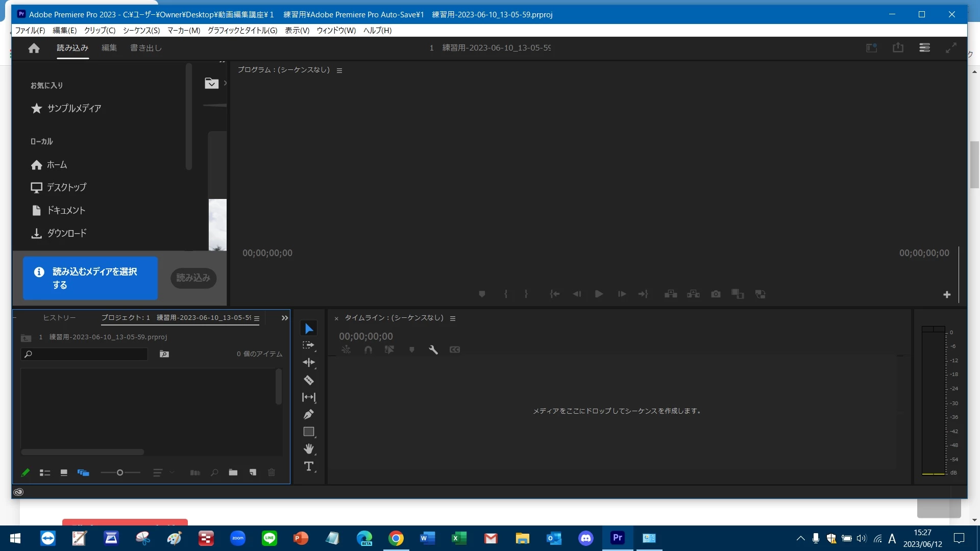Open the sort icons dropdown in Project panel
The image size is (980, 551).
163,472
